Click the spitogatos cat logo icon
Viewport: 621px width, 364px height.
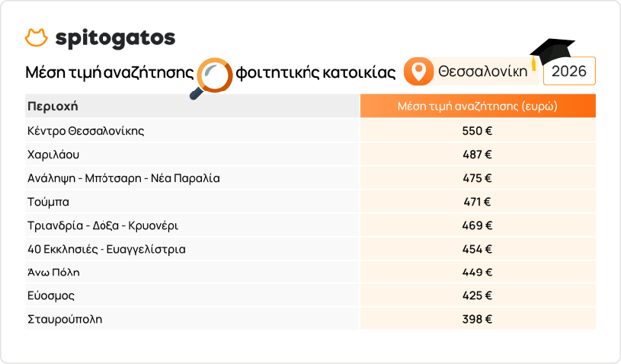tap(36, 38)
